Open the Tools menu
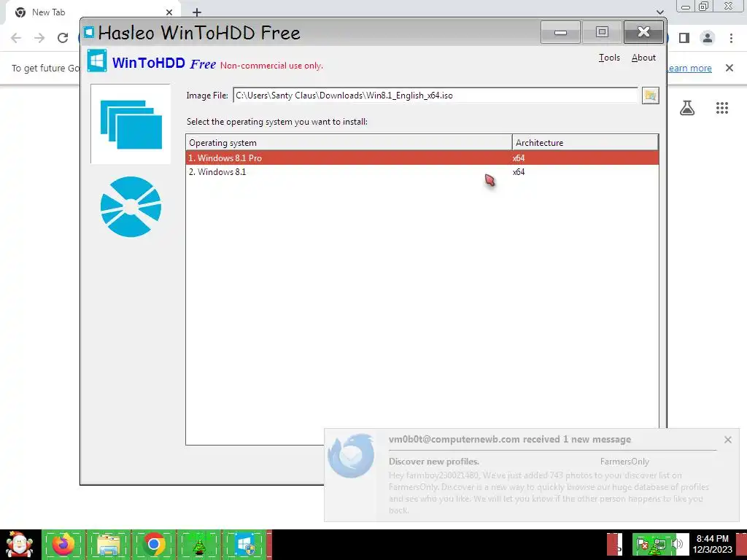Screen dimensions: 747x560 click(x=609, y=58)
